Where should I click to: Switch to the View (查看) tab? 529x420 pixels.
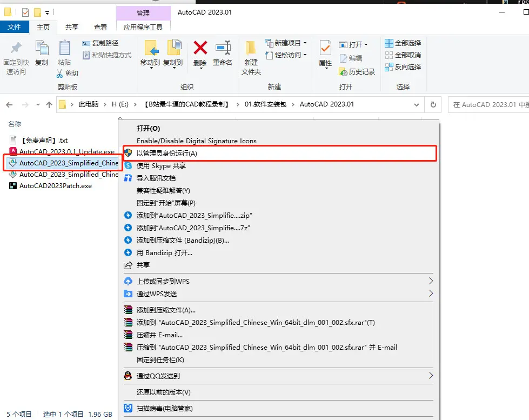(x=101, y=28)
